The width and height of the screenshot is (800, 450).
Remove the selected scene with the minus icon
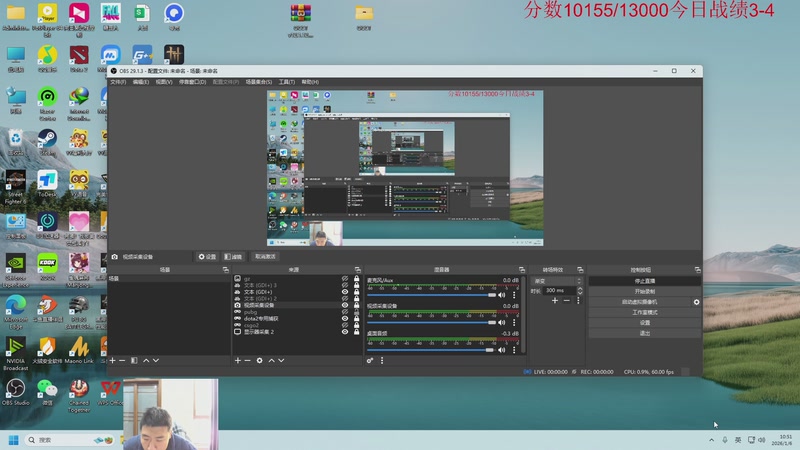pyautogui.click(x=122, y=360)
